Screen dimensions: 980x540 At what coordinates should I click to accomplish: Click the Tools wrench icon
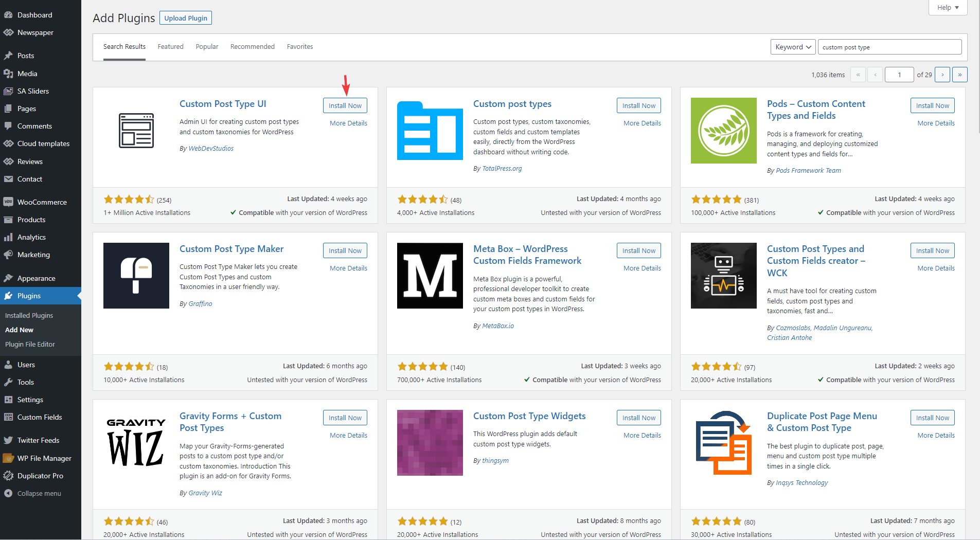8,382
